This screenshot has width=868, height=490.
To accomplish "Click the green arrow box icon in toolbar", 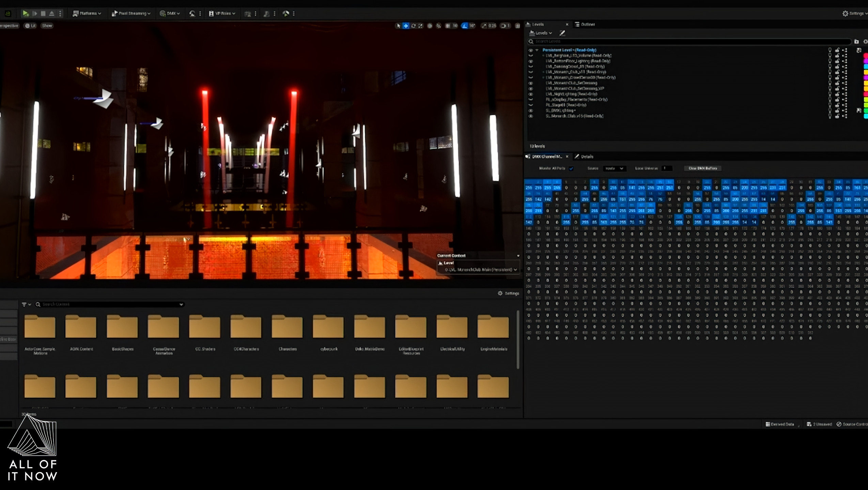I will coord(286,13).
